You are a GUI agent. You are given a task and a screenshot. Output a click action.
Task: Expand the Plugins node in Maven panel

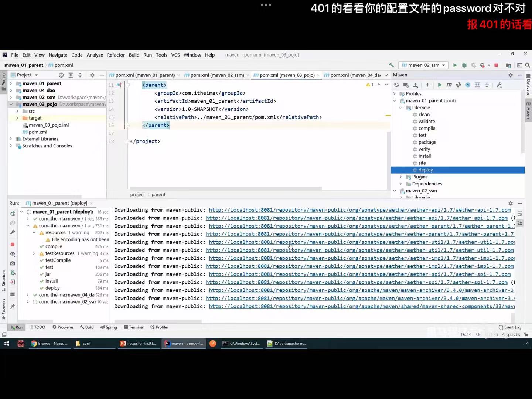click(401, 177)
